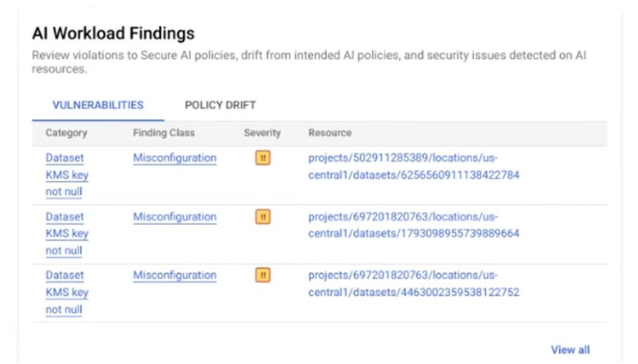Image resolution: width=638 pixels, height=364 pixels.
Task: Click the AI Workload Findings heading
Action: point(113,33)
